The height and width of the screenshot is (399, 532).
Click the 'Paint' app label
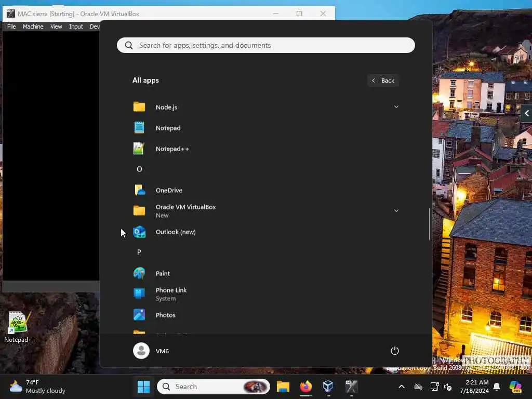(x=163, y=273)
